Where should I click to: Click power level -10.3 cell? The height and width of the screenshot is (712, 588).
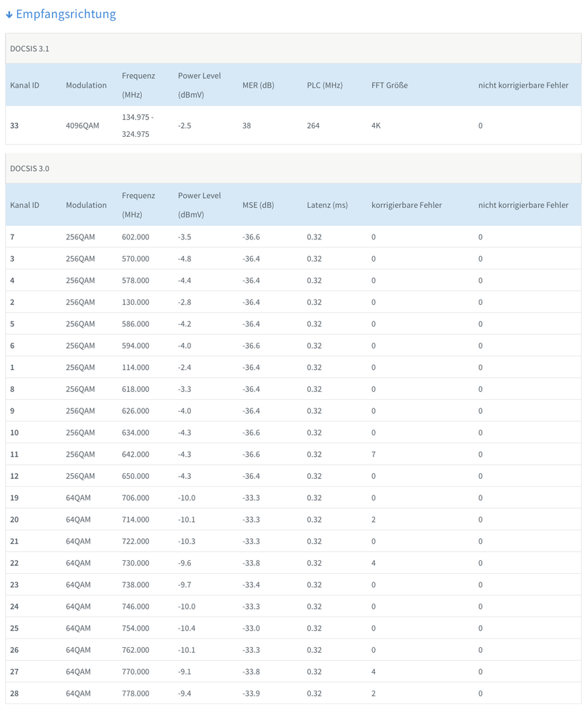187,542
